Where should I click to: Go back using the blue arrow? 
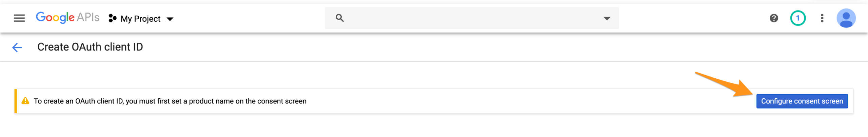[17, 47]
